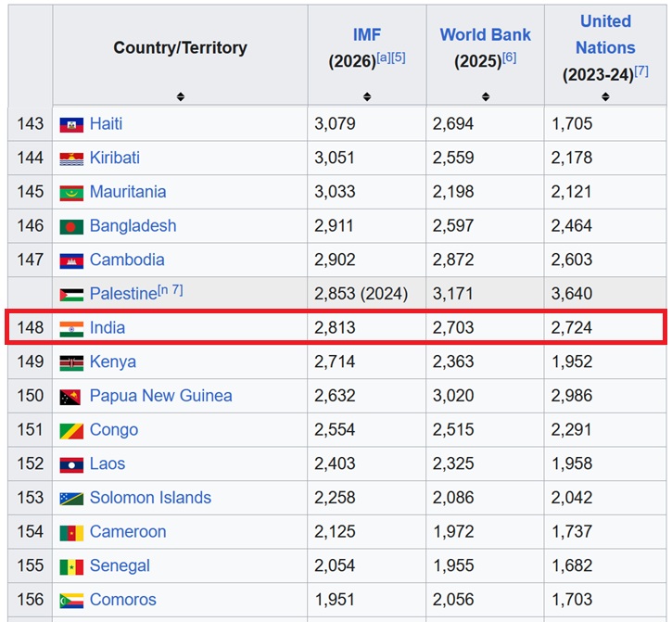
Task: Click the India flag icon
Action: [x=71, y=329]
